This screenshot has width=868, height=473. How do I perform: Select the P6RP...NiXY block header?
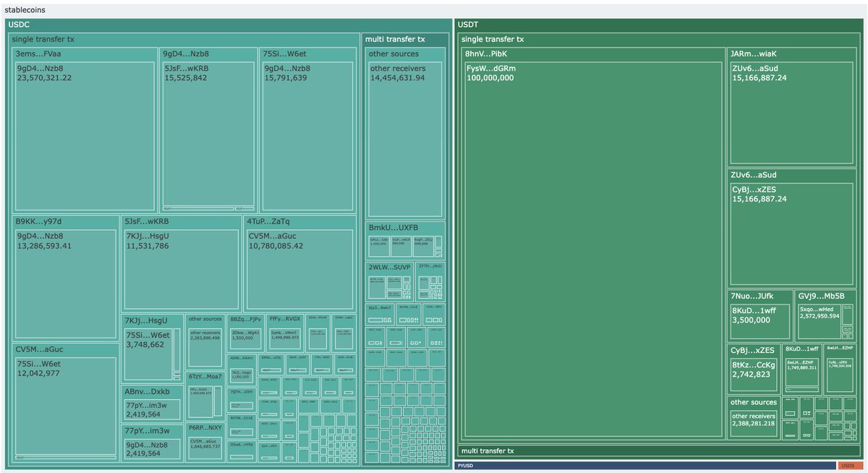pos(206,427)
